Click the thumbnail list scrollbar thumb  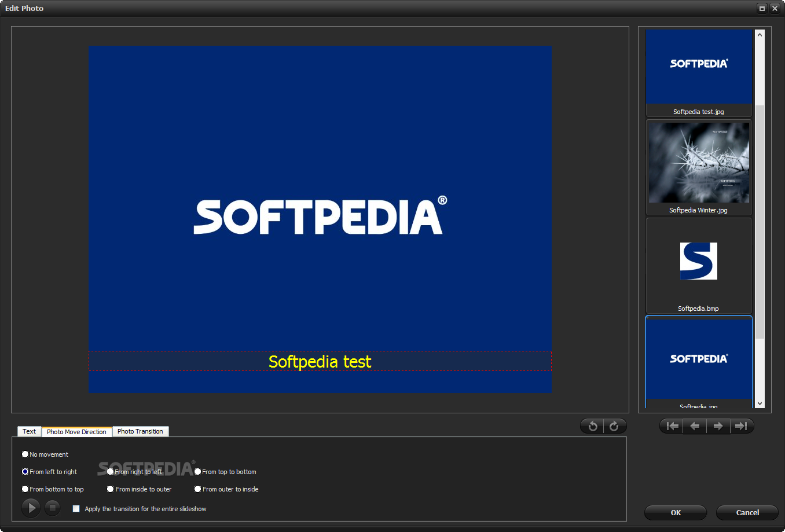pos(760,222)
